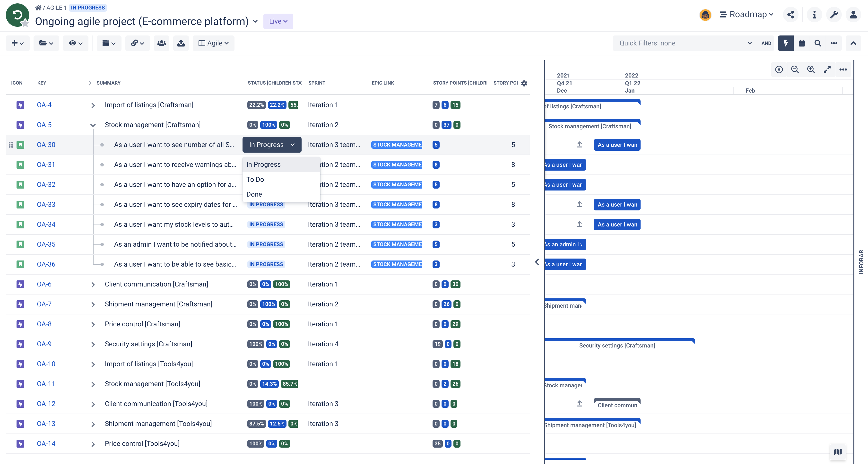Switch on the calendar view toggle
The image size is (868, 468).
click(802, 43)
